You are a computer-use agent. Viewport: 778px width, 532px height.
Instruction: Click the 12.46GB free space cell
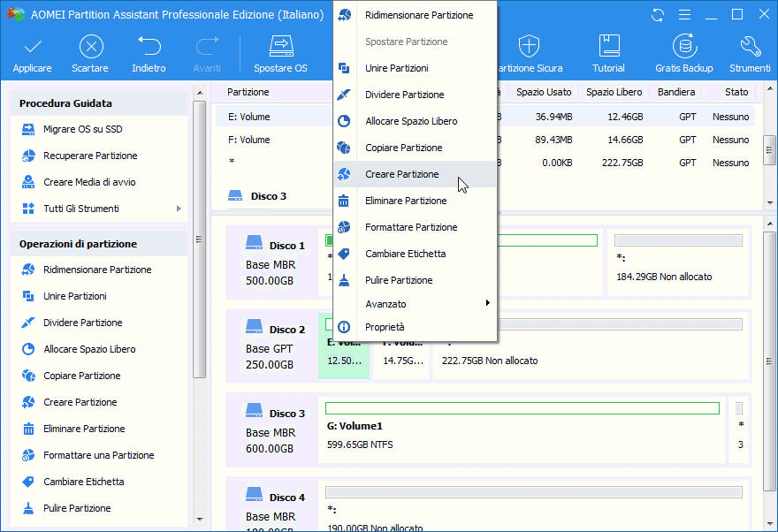[625, 117]
